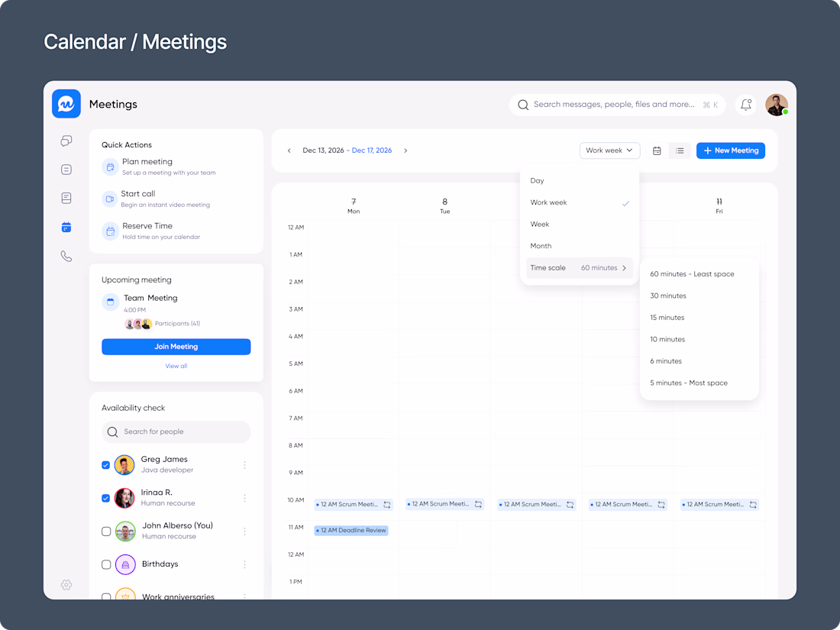Click Team Meeting calendar icon
This screenshot has height=630, width=840.
110,302
